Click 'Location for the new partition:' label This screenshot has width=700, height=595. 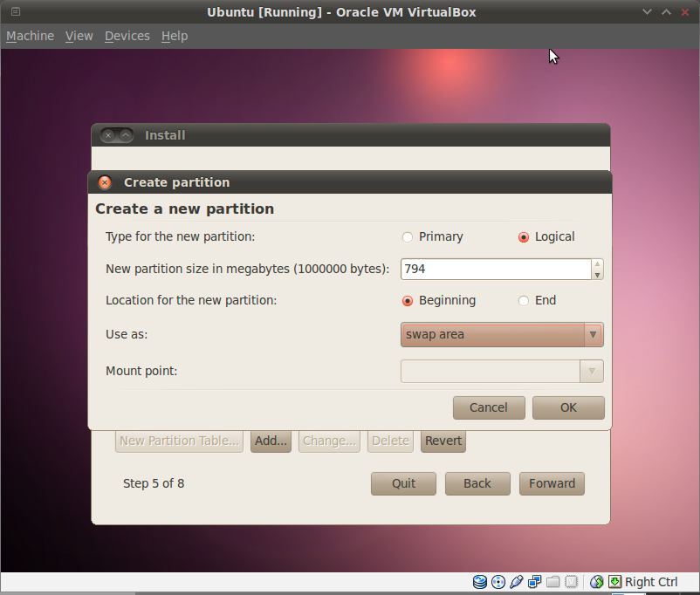point(191,300)
